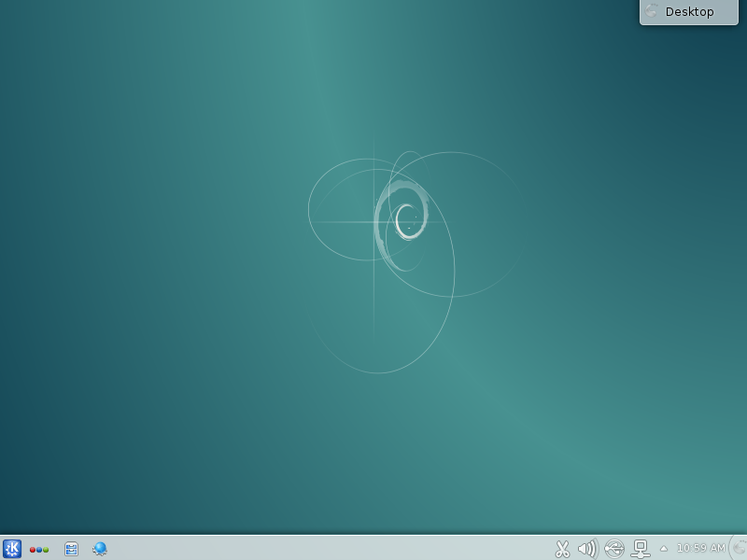Show Activities via three colored dots icon
Viewport: 747px width, 560px height.
coord(39,550)
